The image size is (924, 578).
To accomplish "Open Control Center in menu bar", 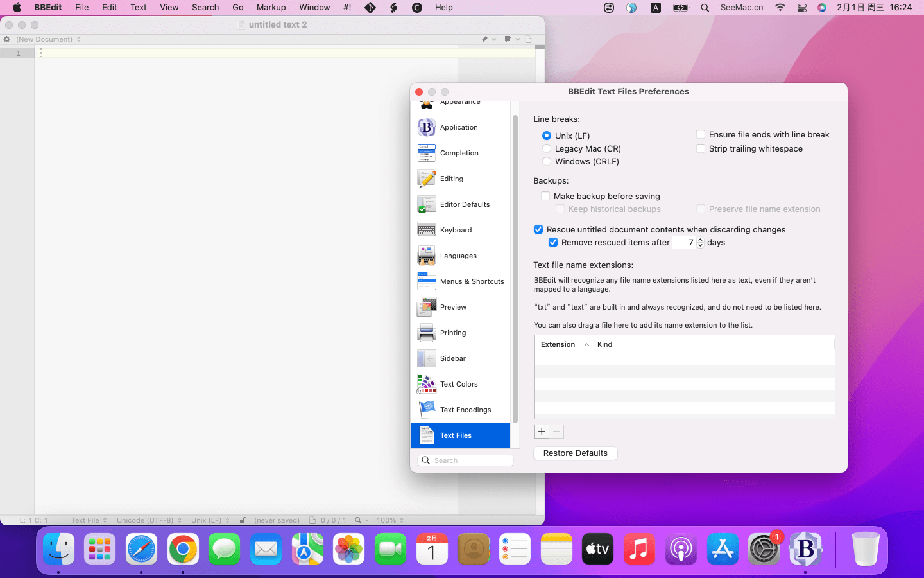I will point(801,8).
